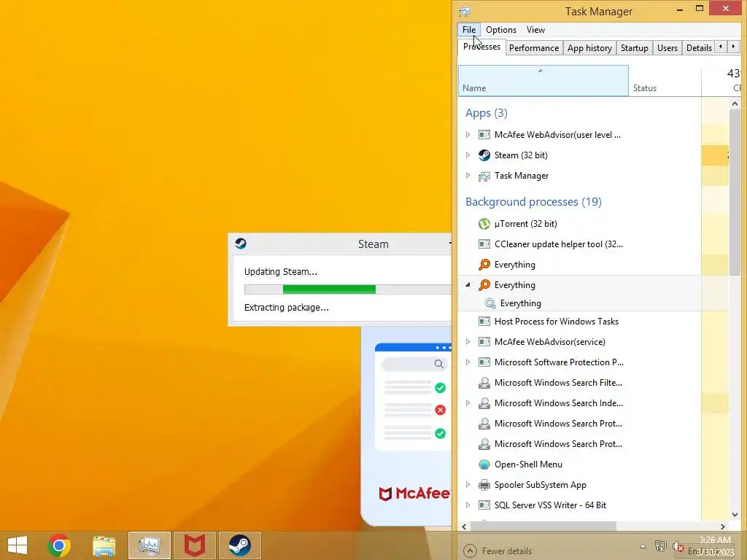Expand the Steam (32 bit) app entry

pos(468,155)
